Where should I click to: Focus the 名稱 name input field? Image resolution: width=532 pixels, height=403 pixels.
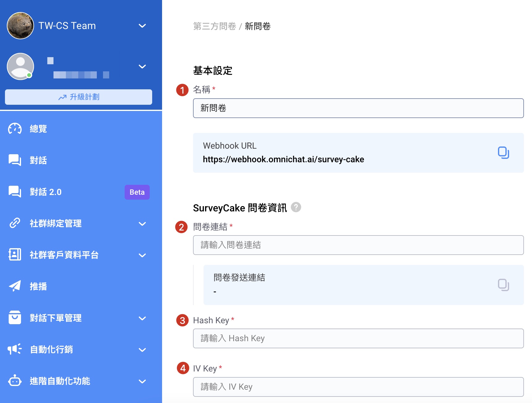[358, 108]
